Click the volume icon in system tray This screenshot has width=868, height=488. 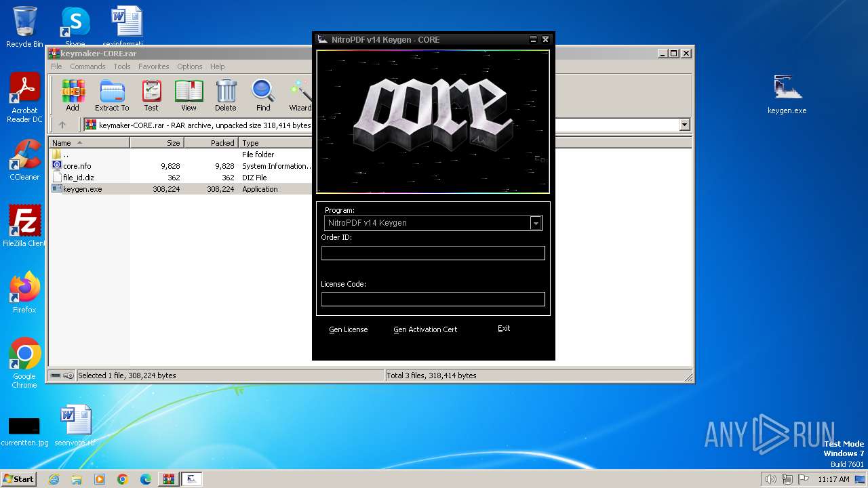coord(770,479)
